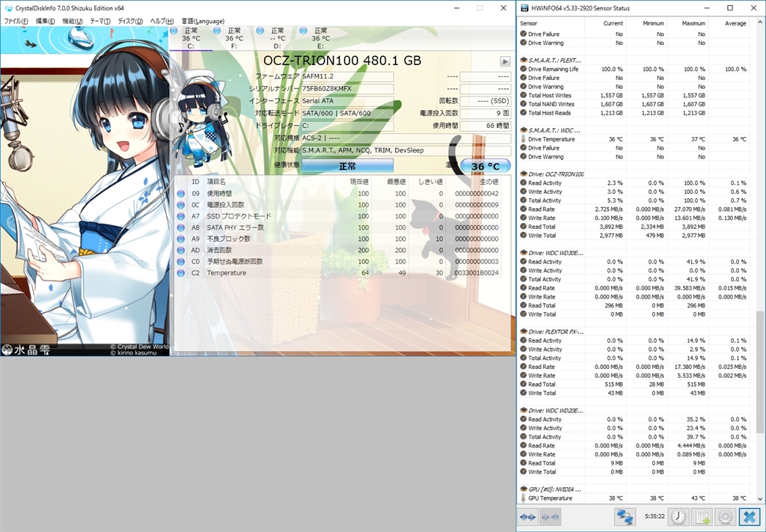Image resolution: width=766 pixels, height=532 pixels.
Task: Click HWiNFO vertical scrollbar down arrow
Action: [760, 499]
